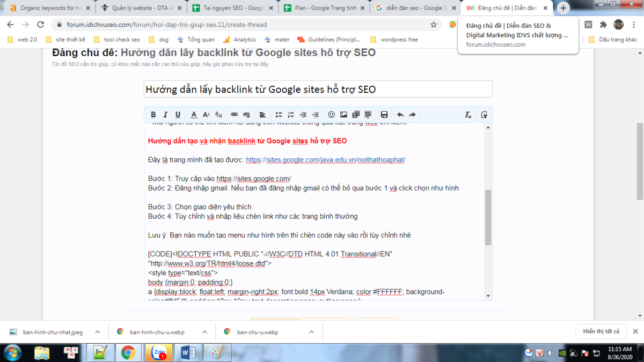Insert an image into the post
Screen dimensions: 644x362
click(x=343, y=115)
